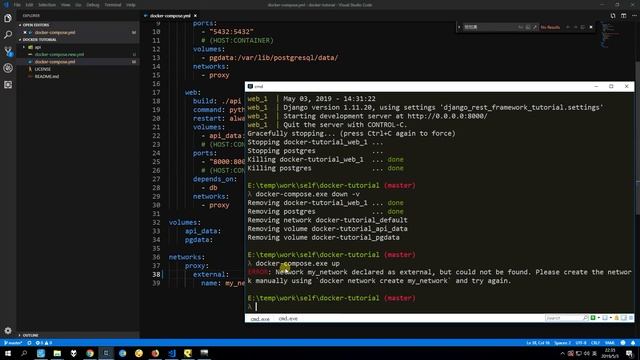This screenshot has height=360, width=640.
Task: Go to next match in find widget
Action: (x=576, y=27)
